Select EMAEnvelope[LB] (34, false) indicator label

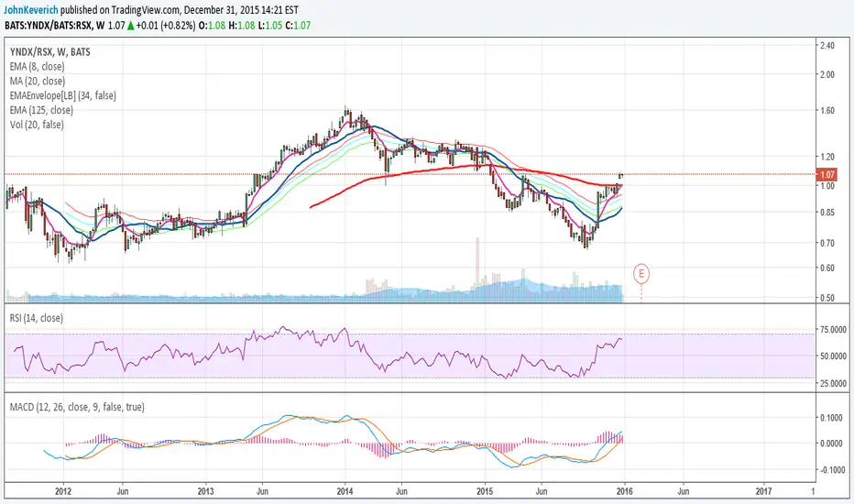tap(63, 96)
